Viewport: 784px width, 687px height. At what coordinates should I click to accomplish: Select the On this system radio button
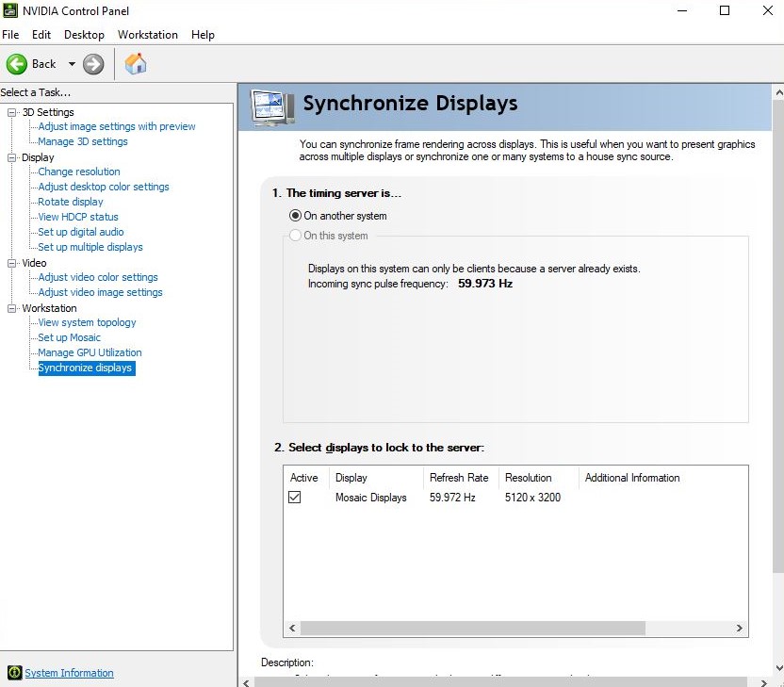pos(295,235)
